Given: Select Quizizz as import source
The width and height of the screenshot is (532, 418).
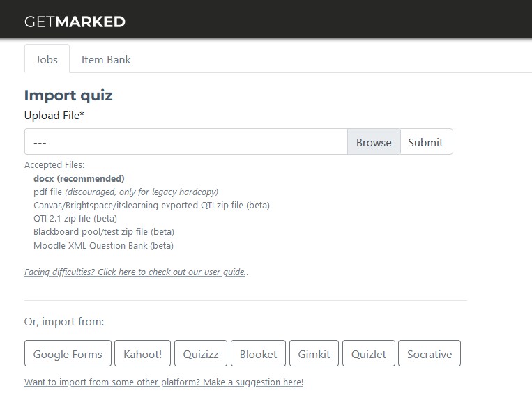Looking at the screenshot, I should tap(201, 354).
